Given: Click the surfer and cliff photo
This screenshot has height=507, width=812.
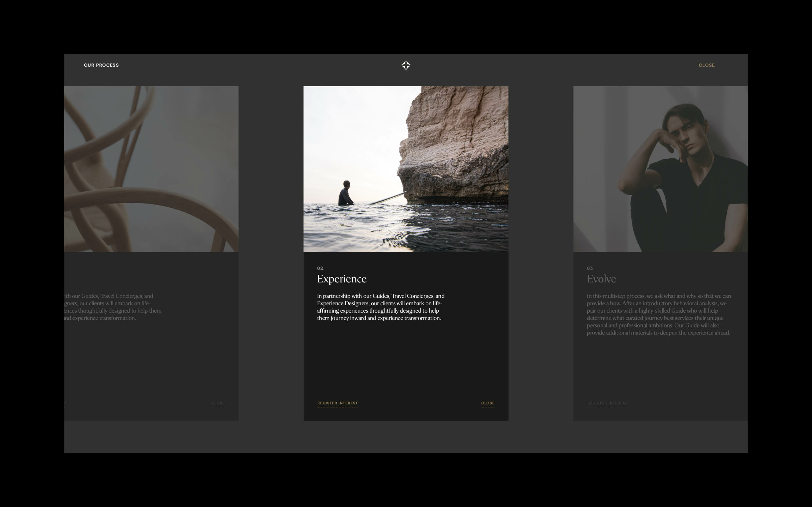Looking at the screenshot, I should [406, 169].
